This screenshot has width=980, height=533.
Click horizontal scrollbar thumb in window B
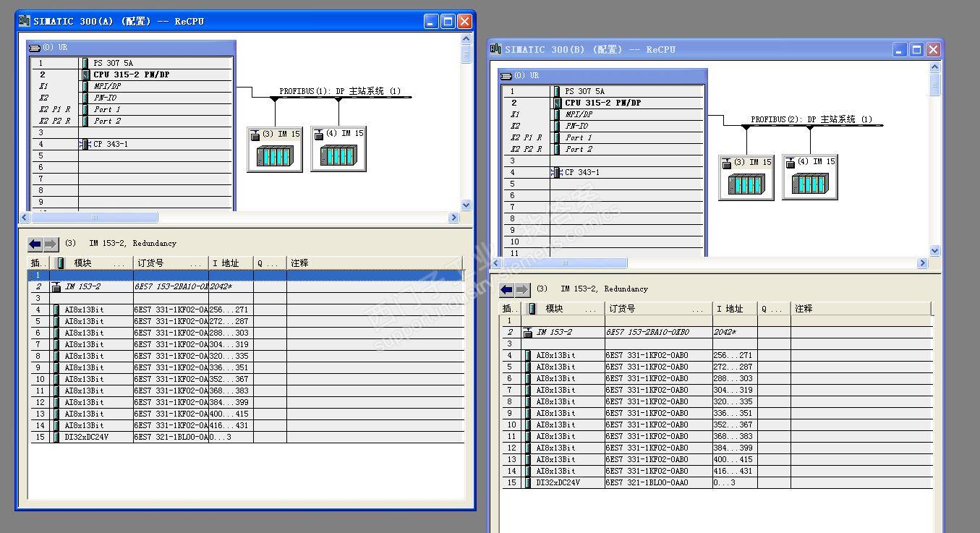[564, 263]
